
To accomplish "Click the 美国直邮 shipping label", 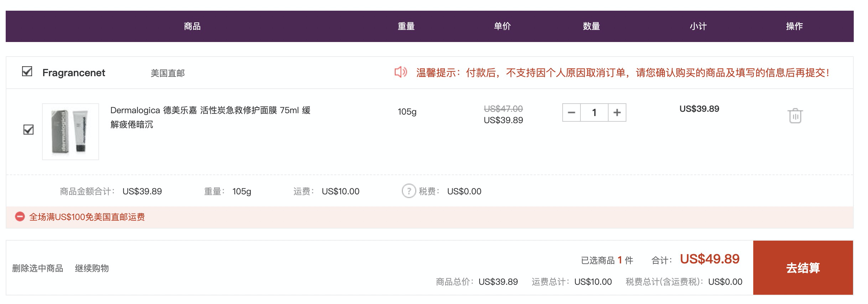I will pos(167,73).
